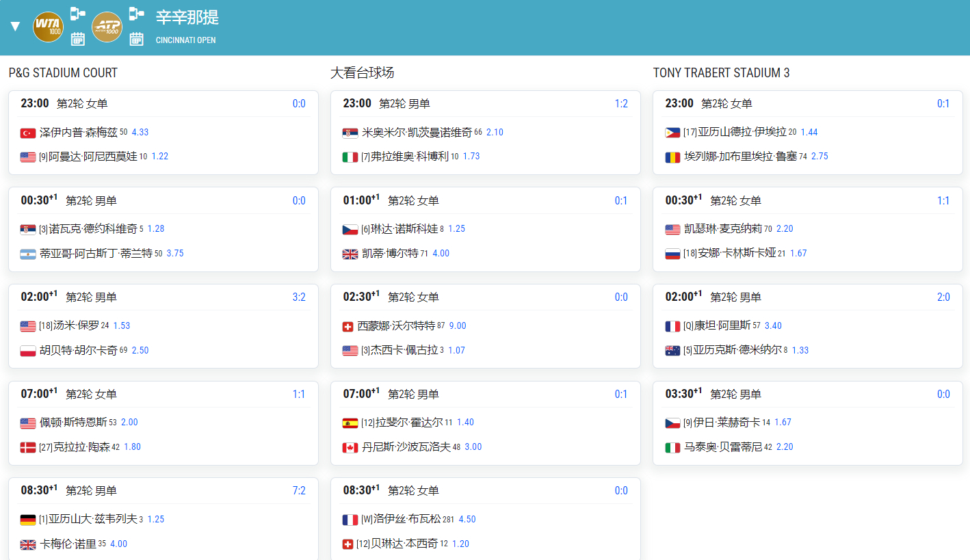Select odds 4.33 for 泽伊内普·森梅兹

(x=140, y=132)
